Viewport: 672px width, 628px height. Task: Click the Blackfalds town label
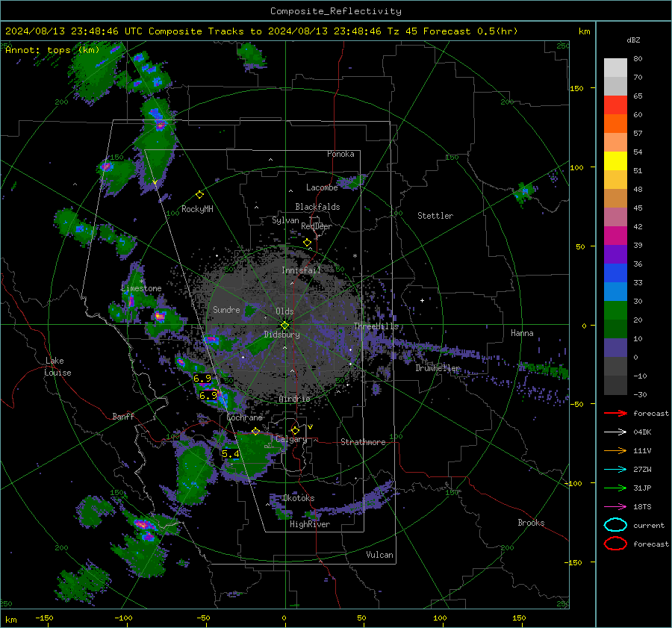point(317,207)
